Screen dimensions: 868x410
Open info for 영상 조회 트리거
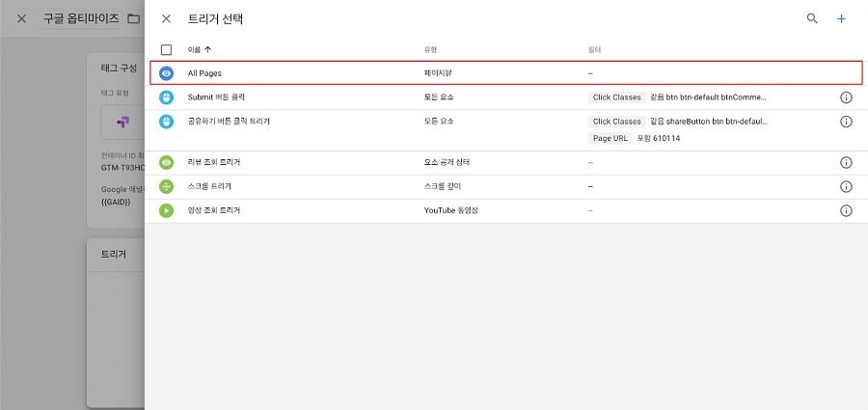[846, 210]
